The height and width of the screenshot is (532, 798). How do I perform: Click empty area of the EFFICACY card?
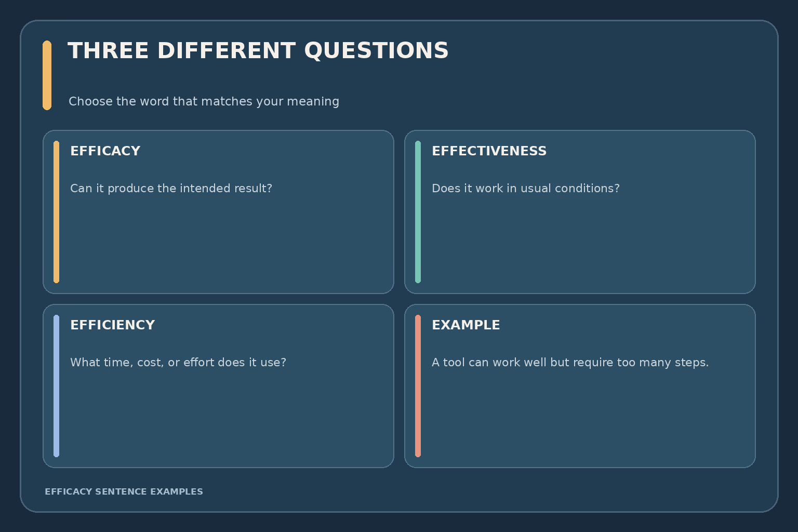[223, 244]
